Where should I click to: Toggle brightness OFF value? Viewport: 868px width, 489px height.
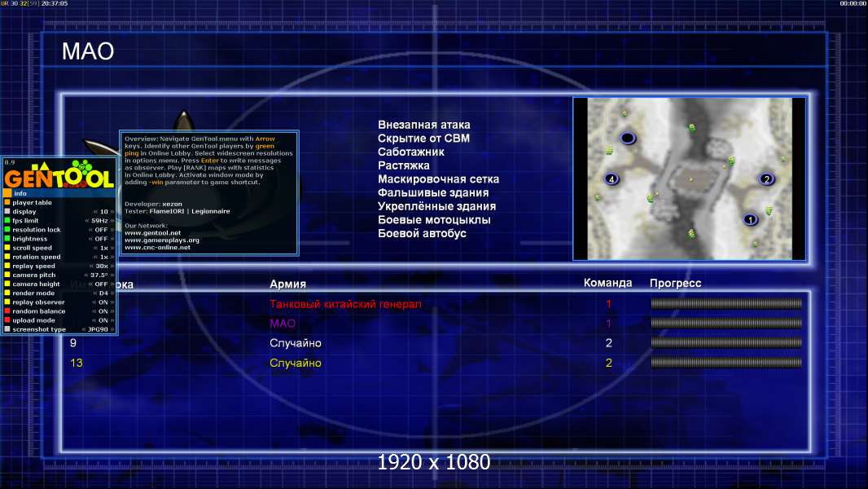point(101,239)
